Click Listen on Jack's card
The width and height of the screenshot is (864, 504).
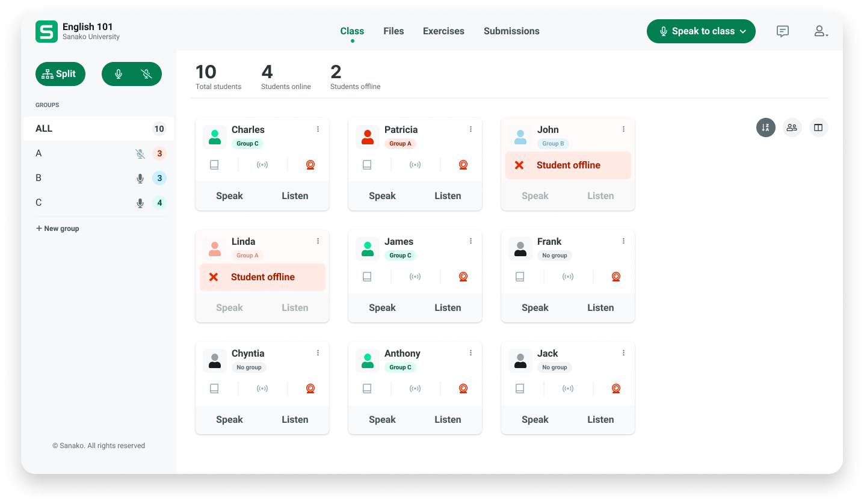pyautogui.click(x=600, y=420)
